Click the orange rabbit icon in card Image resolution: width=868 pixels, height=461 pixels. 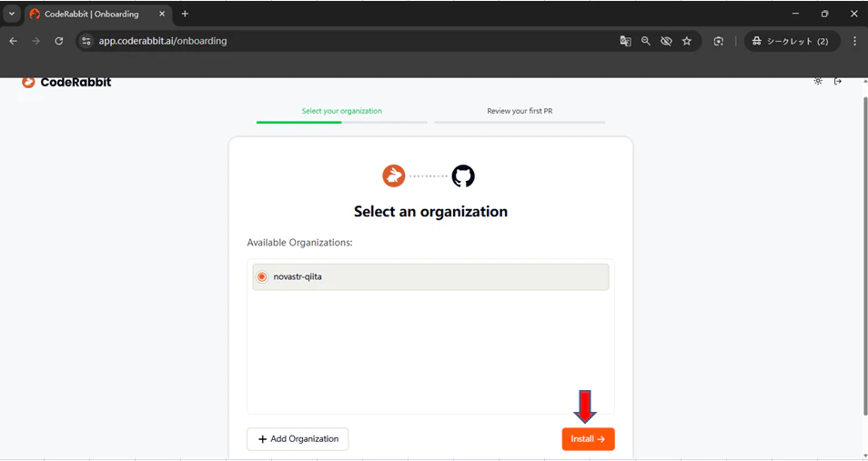(394, 176)
